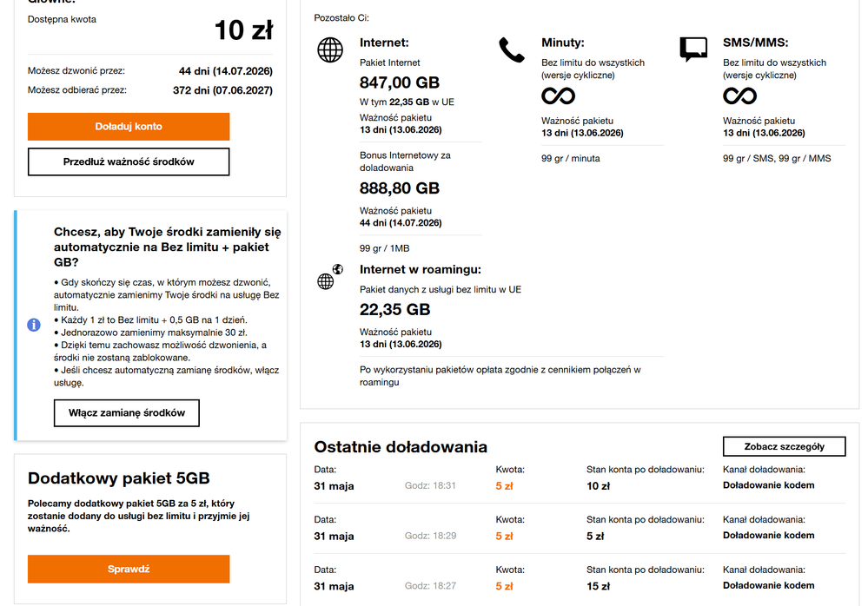Enable automatic conversion with Włącz zamianę środków

click(x=127, y=413)
